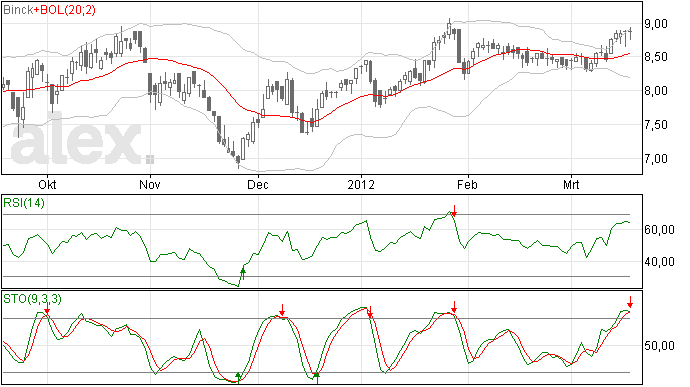
Task: Click the stochastic red sell arrow above Okt
Action: tap(47, 309)
